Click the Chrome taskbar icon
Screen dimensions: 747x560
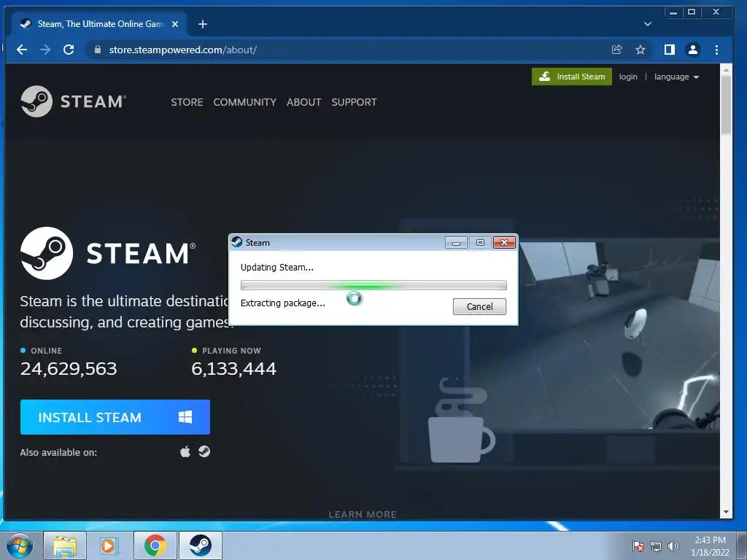pyautogui.click(x=155, y=545)
